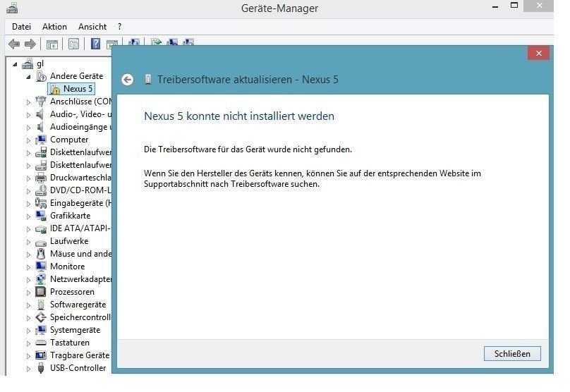Select the "Prozessoren" label

click(x=72, y=292)
